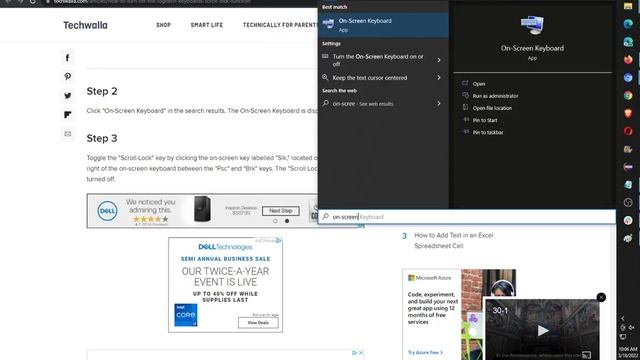Viewport: 640px width, 360px height.
Task: Open the On-Screen Keyboard best match result
Action: pyautogui.click(x=383, y=25)
